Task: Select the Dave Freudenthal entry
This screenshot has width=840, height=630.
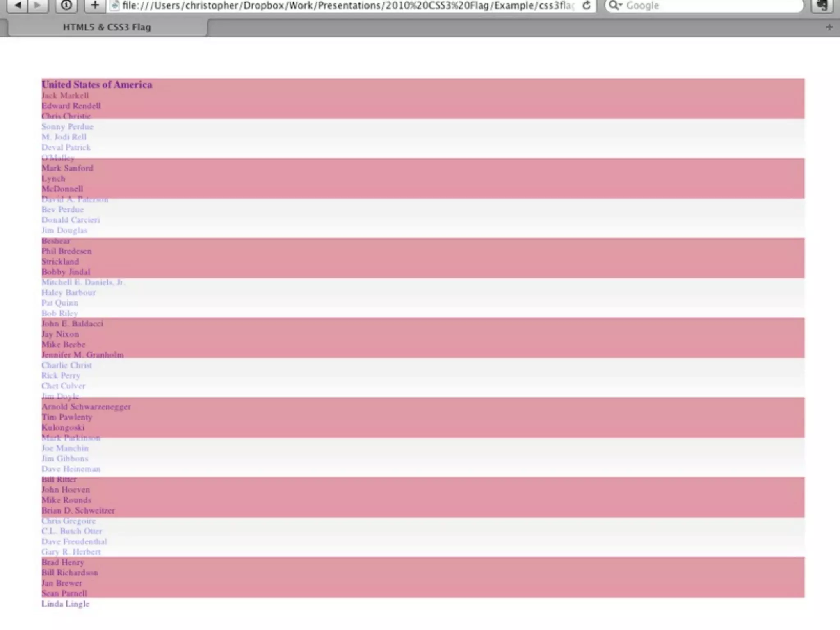Action: [x=74, y=541]
